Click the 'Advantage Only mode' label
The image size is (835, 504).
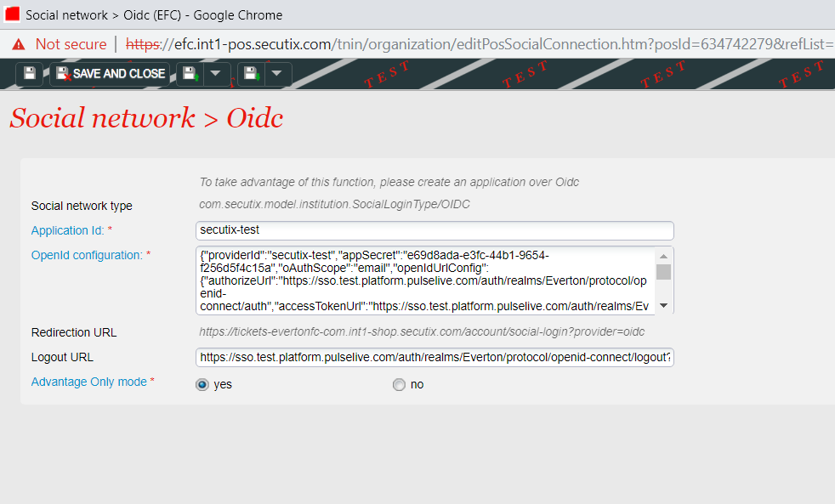(88, 382)
